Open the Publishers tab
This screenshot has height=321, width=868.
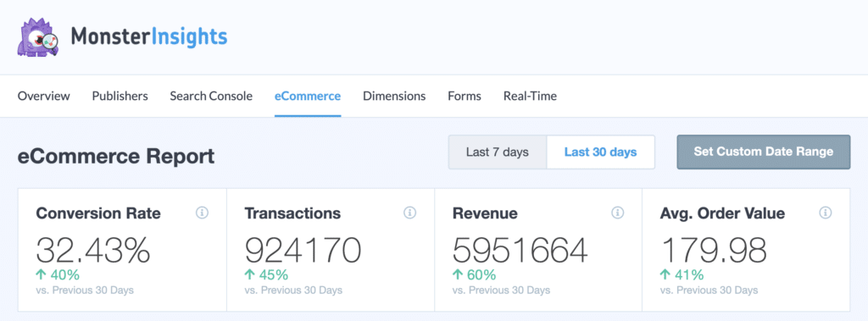coord(120,96)
